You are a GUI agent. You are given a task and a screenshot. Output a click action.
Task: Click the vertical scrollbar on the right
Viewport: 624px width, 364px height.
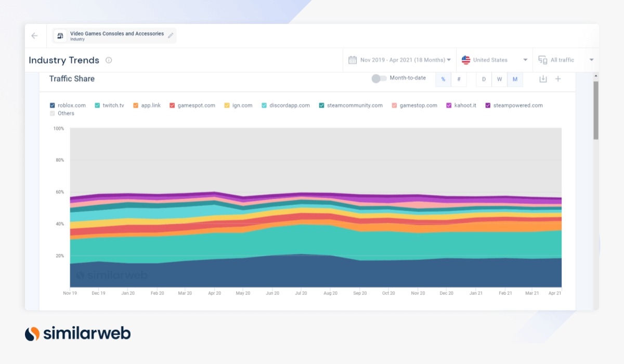pos(596,109)
